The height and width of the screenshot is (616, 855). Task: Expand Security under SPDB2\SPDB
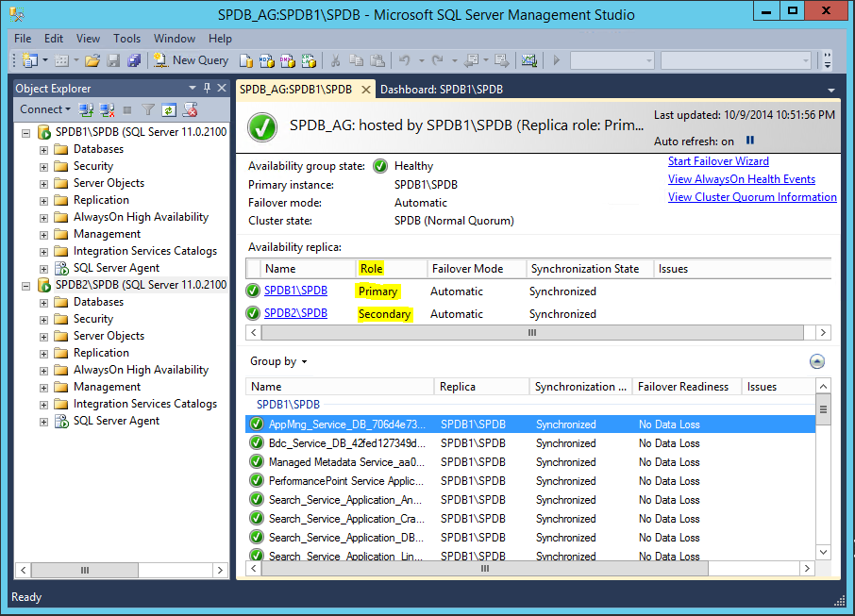point(43,320)
